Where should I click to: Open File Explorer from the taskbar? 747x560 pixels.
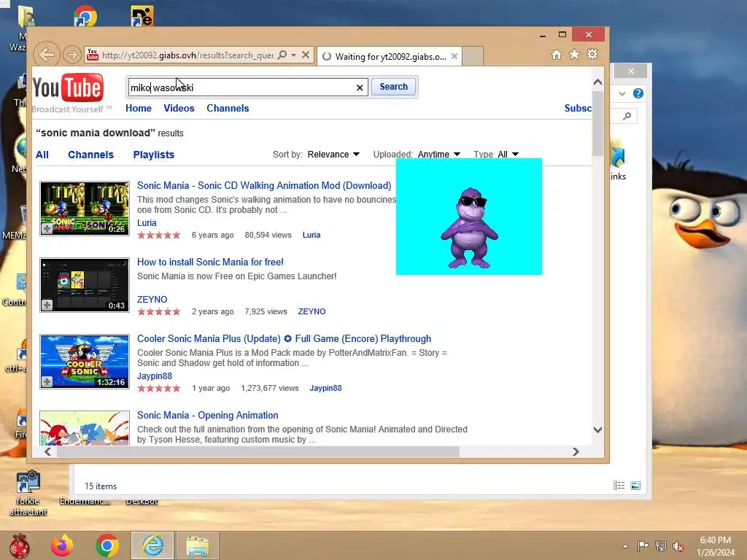coord(198,545)
